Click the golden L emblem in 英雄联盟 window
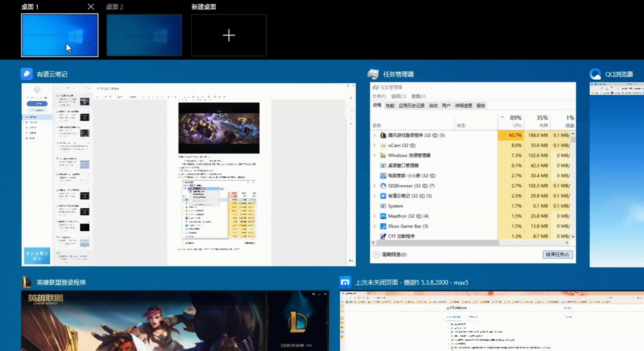The width and height of the screenshot is (644, 351). point(298,322)
